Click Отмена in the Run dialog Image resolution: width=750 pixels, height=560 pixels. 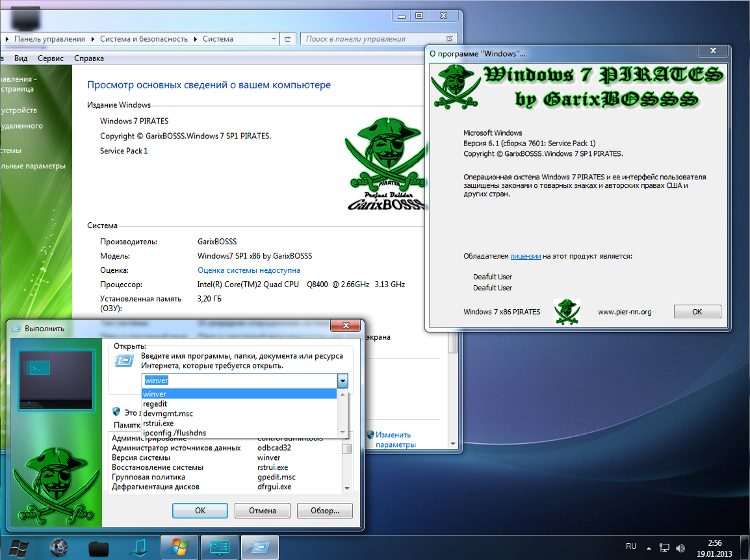point(262,511)
